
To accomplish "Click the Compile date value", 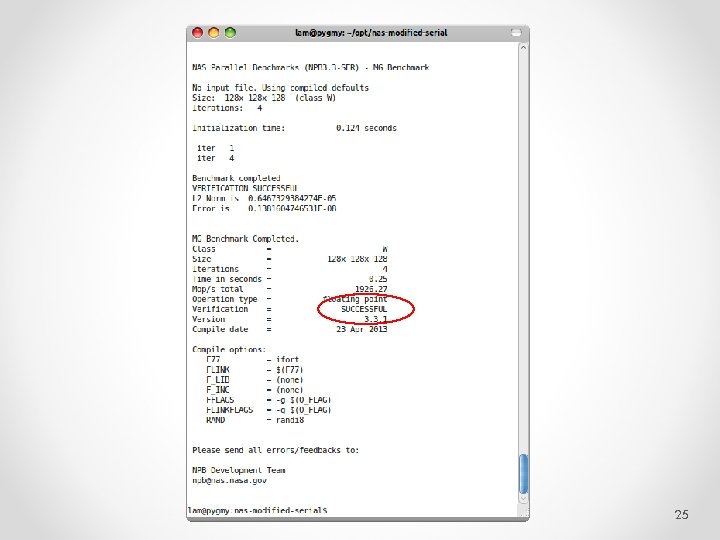I will (362, 329).
